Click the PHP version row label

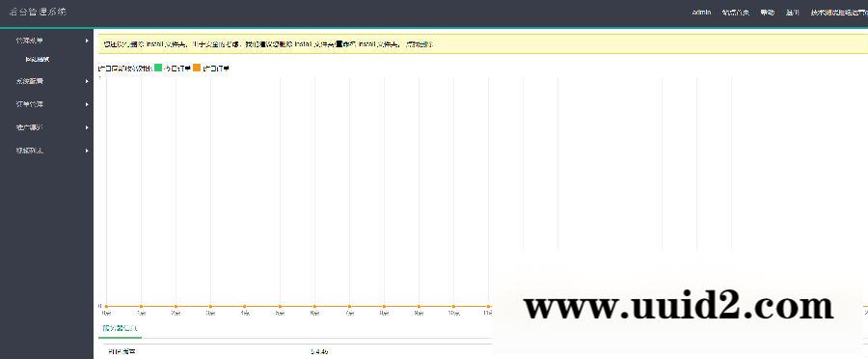(x=122, y=351)
